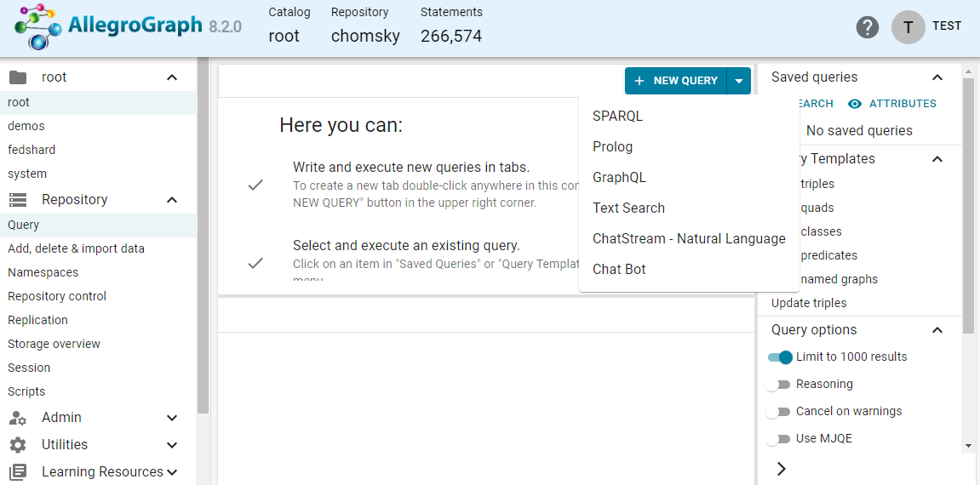Click the root folder icon in sidebar
Image resolution: width=980 pixels, height=485 pixels.
(x=18, y=77)
